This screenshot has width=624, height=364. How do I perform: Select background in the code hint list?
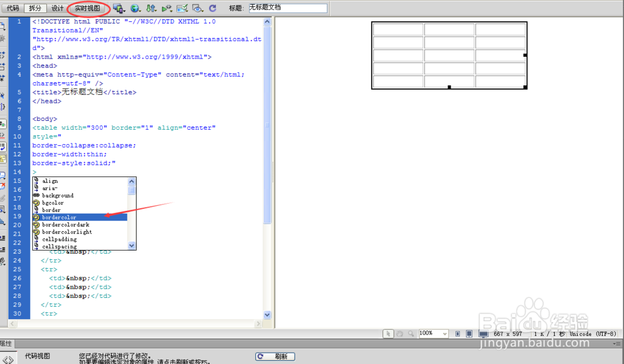[80, 196]
